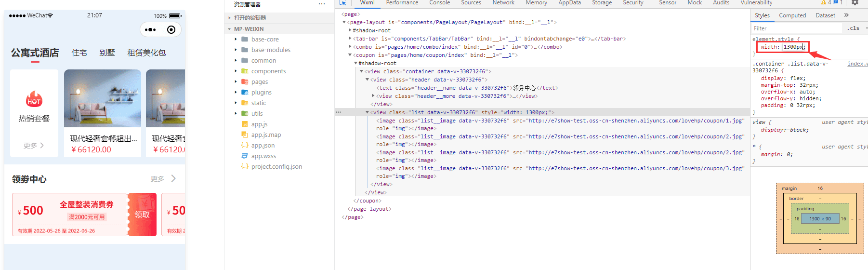The width and height of the screenshot is (868, 270).
Task: Expand the combo node
Action: [350, 47]
